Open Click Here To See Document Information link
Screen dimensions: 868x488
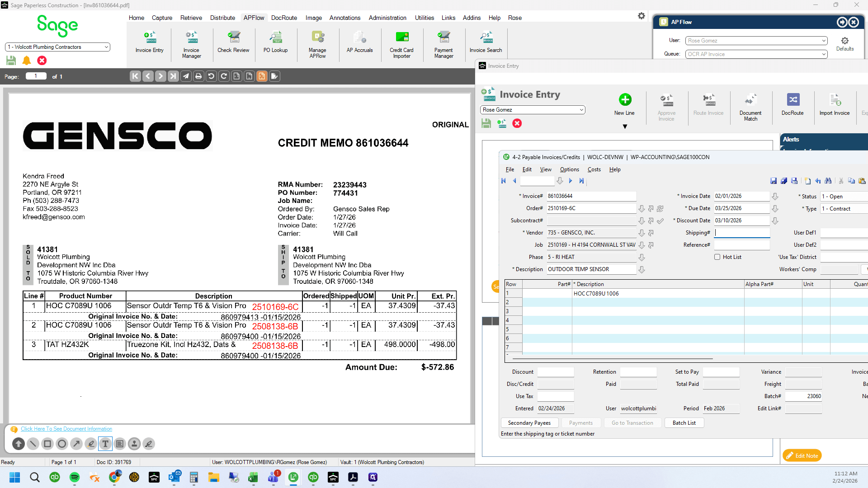[x=66, y=429]
